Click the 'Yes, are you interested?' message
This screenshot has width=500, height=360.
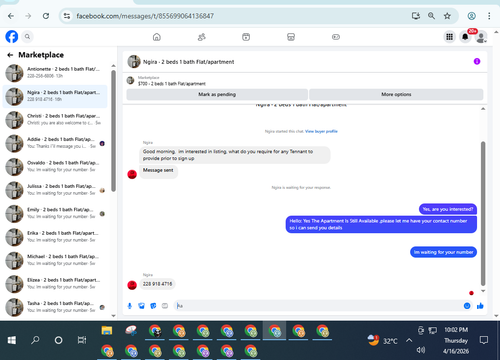pos(448,209)
